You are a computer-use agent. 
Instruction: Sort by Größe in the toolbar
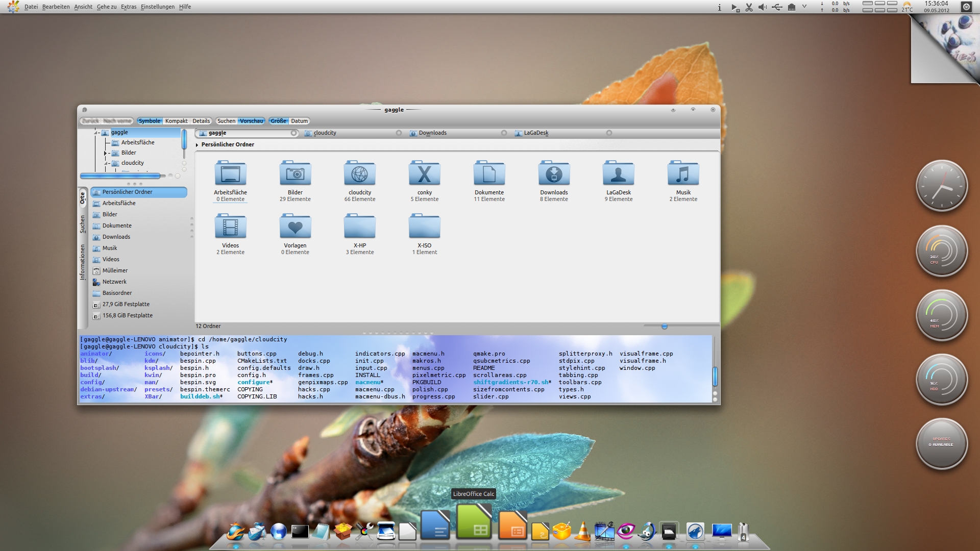(x=278, y=121)
